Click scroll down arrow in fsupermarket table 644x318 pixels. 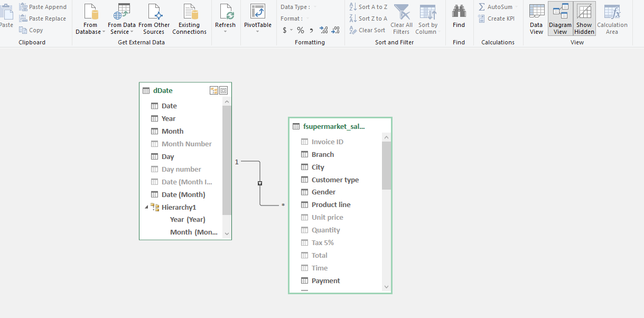[386, 287]
